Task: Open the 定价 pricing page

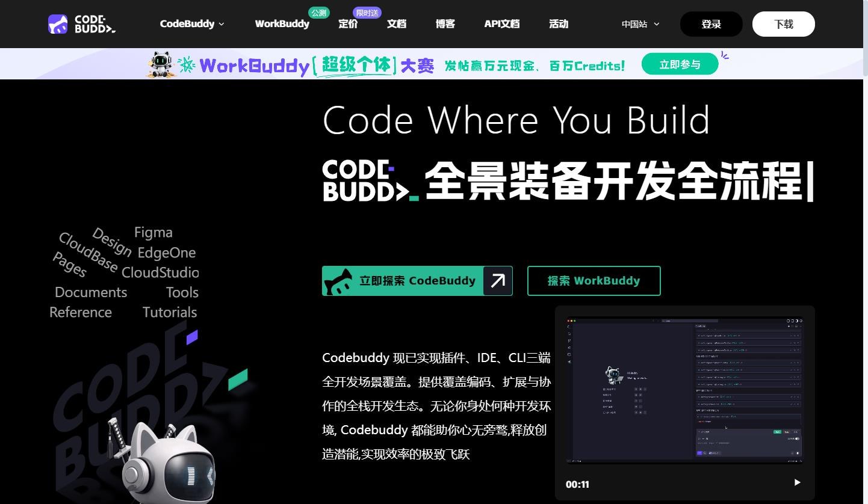Action: (x=348, y=24)
